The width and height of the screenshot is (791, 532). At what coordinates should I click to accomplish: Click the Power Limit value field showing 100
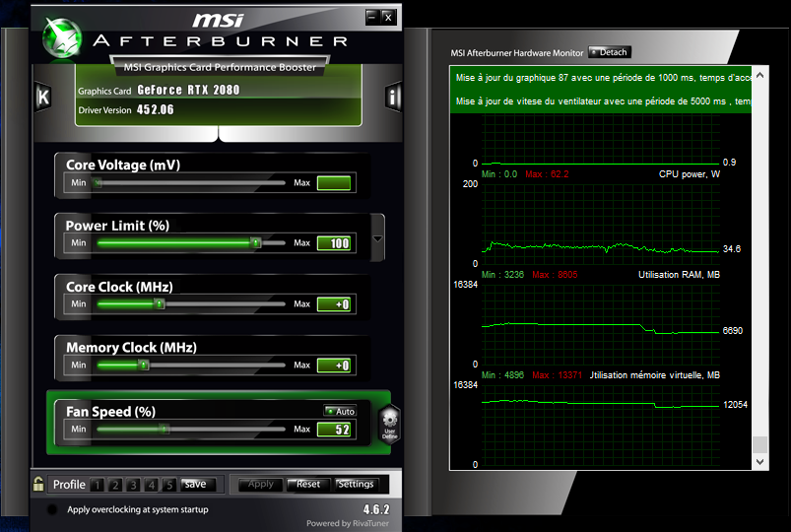click(x=334, y=243)
